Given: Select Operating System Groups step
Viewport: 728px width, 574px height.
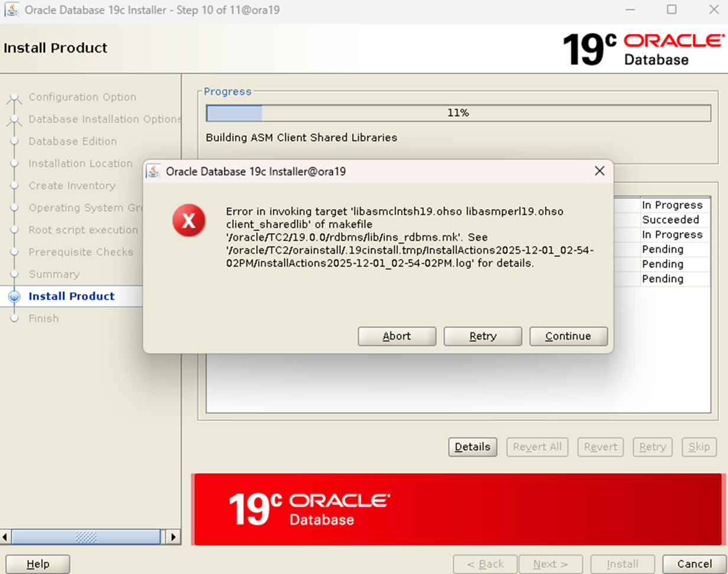Looking at the screenshot, I should tap(84, 208).
